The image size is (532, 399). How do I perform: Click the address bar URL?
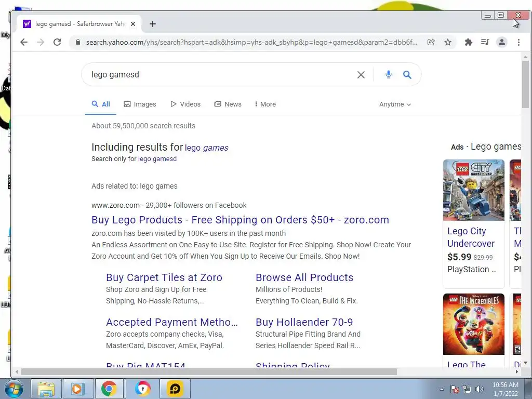[x=251, y=42]
